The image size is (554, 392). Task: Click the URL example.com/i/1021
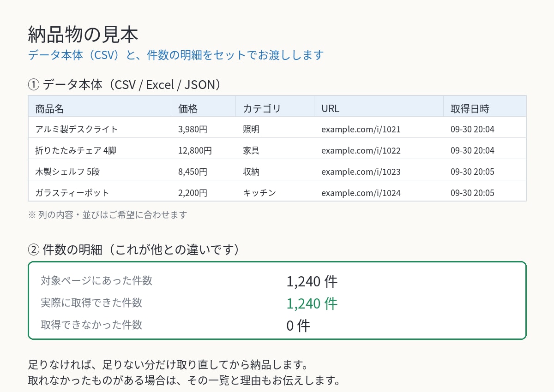361,129
